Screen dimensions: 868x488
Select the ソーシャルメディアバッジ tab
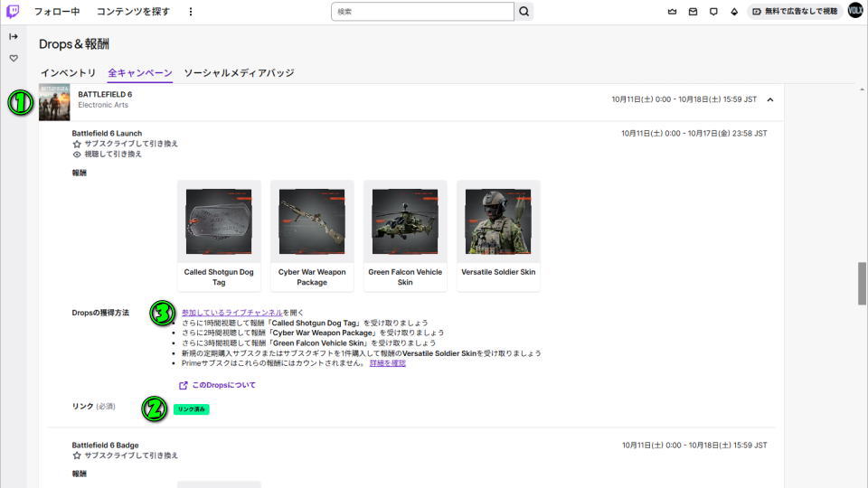point(239,72)
